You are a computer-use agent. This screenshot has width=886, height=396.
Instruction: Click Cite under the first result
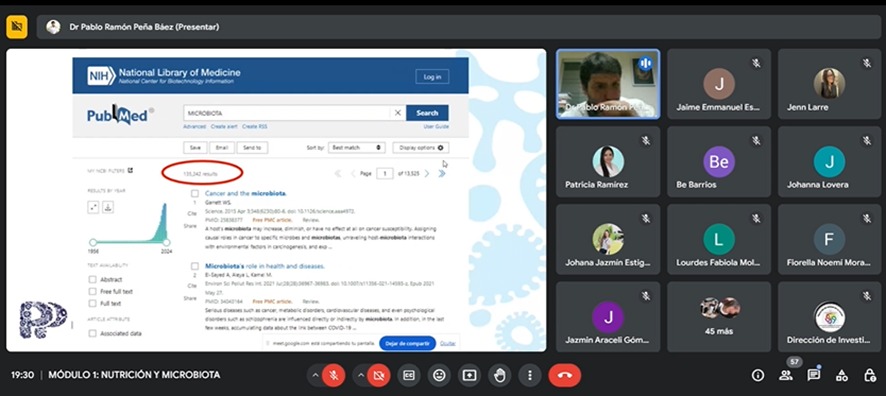click(192, 214)
